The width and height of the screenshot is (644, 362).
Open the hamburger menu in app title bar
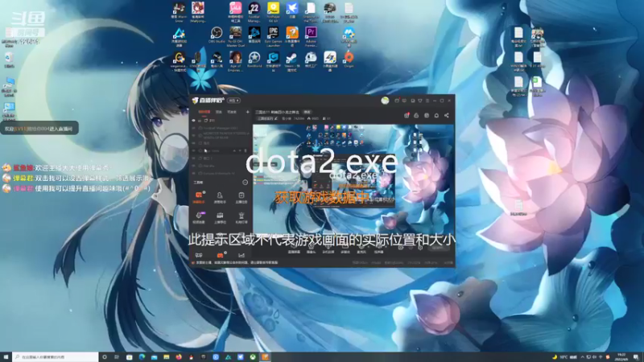coord(427,101)
